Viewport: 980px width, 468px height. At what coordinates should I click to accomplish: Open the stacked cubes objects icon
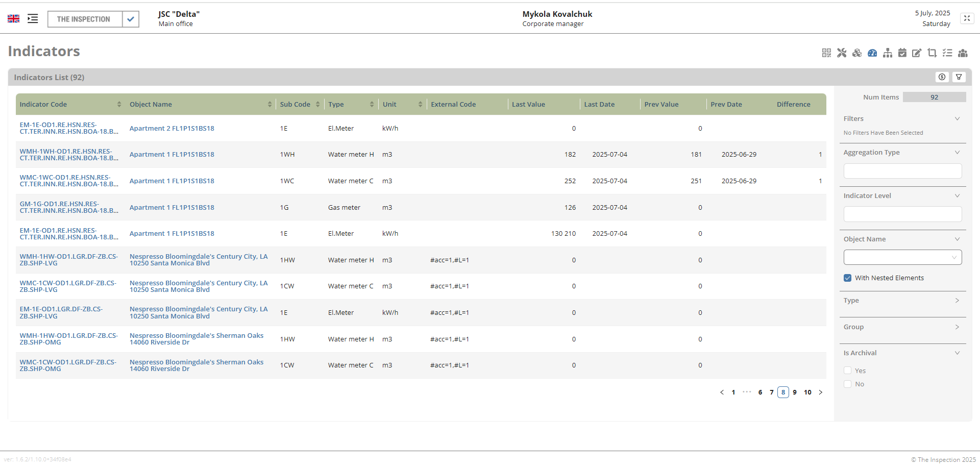pos(857,53)
